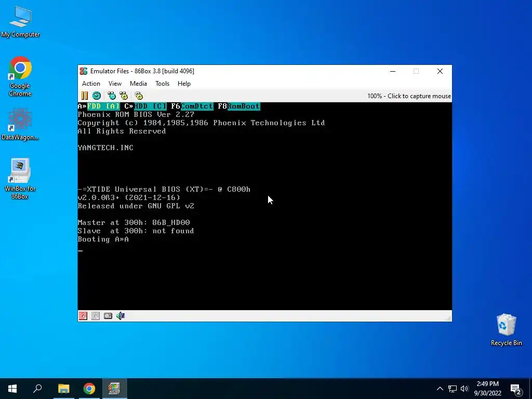Viewport: 532px width, 399px height.
Task: Click the window resize grip corner
Action: coord(448,318)
